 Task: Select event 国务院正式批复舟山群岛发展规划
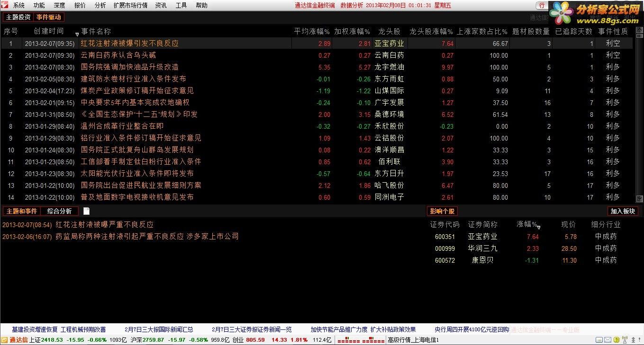point(137,150)
